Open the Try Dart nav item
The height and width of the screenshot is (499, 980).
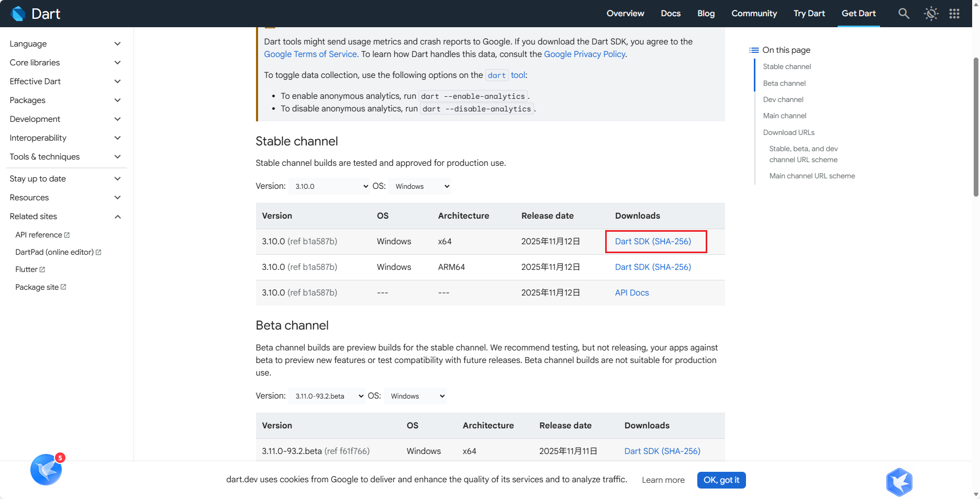(x=809, y=14)
